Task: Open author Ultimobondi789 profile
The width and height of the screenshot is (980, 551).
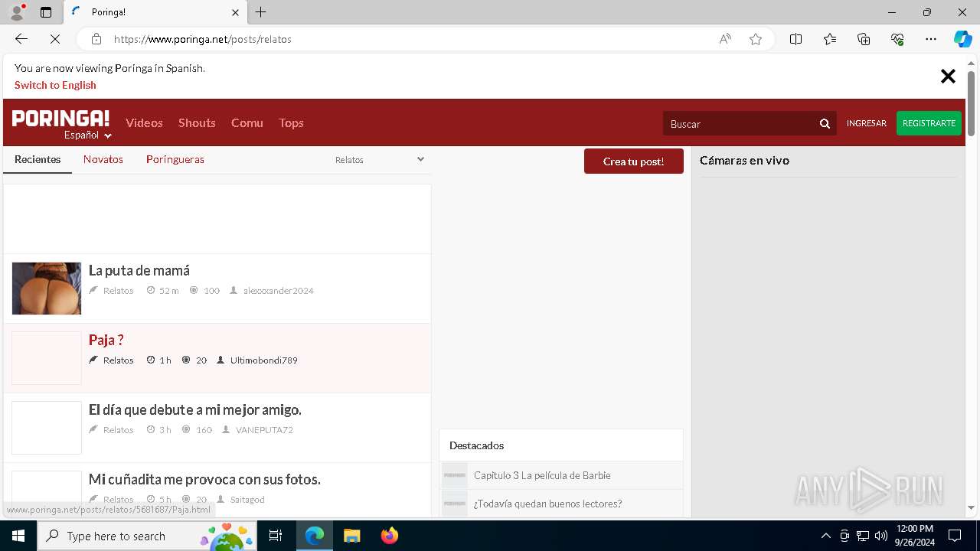Action: [263, 360]
